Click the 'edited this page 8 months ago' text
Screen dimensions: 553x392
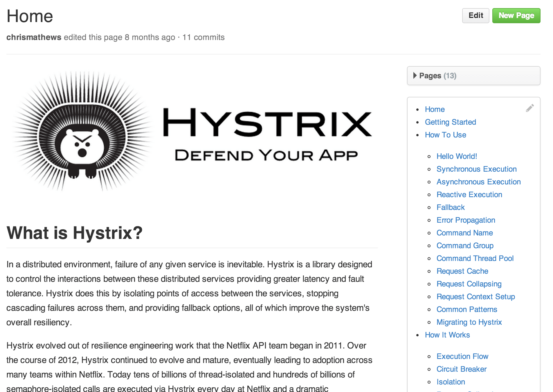(119, 37)
